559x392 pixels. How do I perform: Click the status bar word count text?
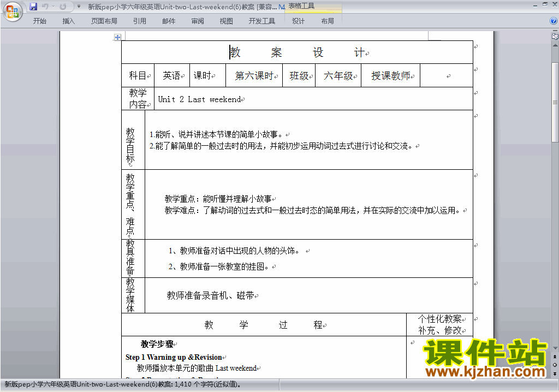(123, 384)
